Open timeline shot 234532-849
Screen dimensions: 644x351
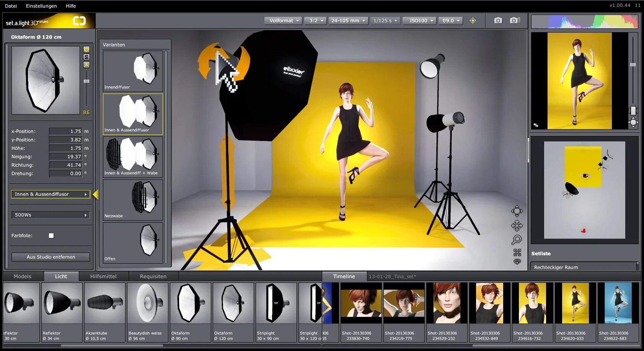tap(490, 312)
